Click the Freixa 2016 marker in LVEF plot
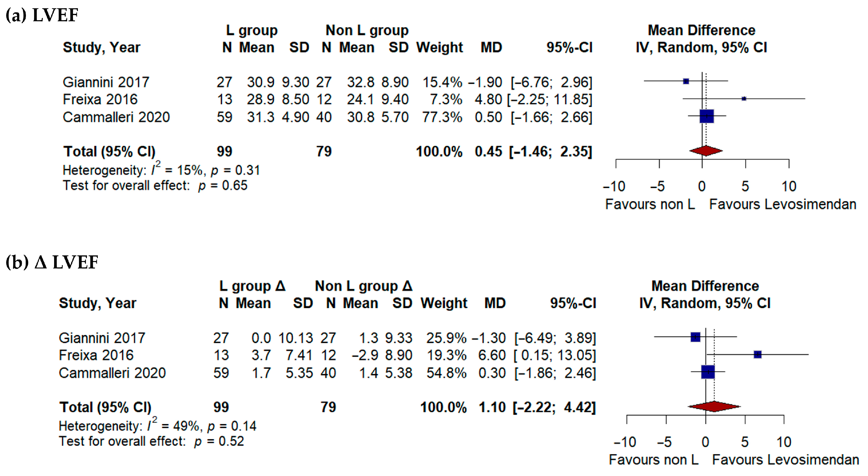The image size is (868, 476). (744, 99)
